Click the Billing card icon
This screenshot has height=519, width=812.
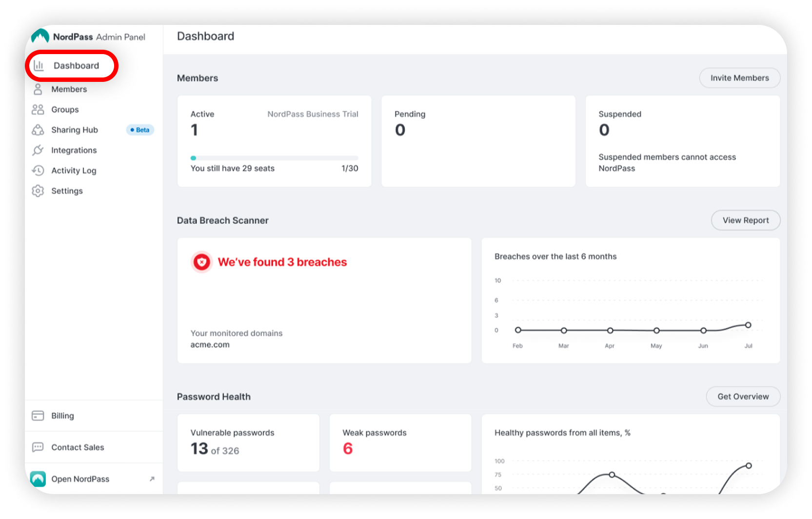point(38,416)
